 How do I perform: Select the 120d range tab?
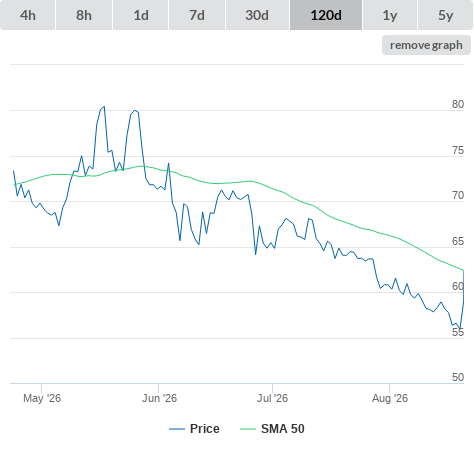coord(326,15)
